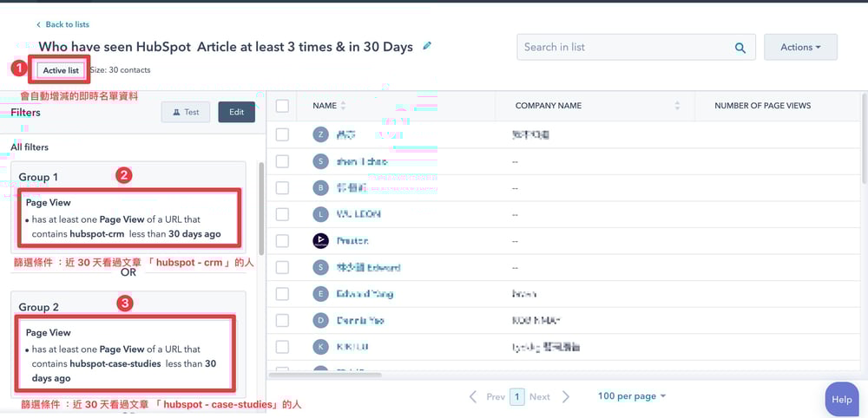This screenshot has width=868, height=418.
Task: Click Prev pagination link
Action: 496,396
